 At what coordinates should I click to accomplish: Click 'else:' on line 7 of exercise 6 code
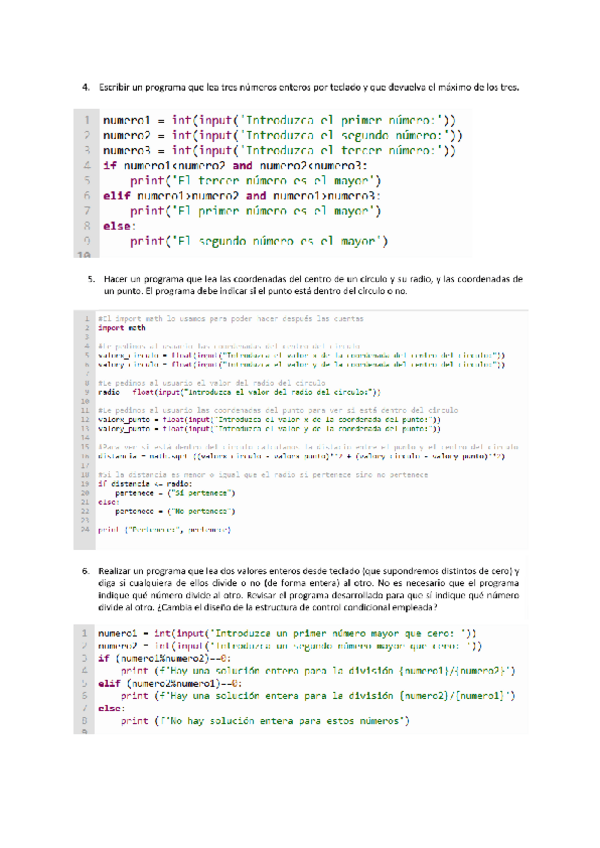[111, 708]
